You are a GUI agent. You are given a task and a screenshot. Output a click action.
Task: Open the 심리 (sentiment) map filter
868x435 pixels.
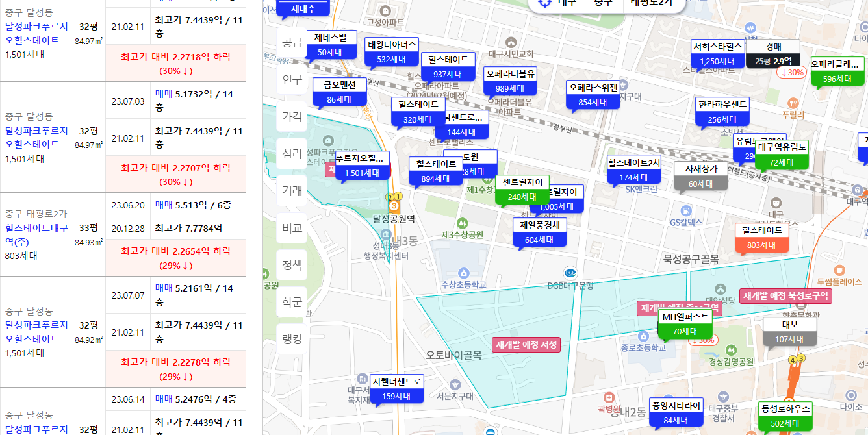[292, 154]
